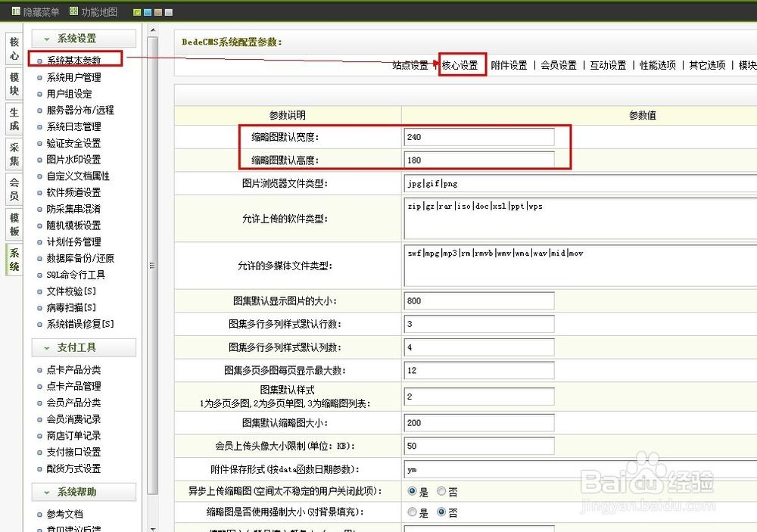The width and height of the screenshot is (757, 532).
Task: Switch to the 系统 vertical tab
Action: coord(14,260)
